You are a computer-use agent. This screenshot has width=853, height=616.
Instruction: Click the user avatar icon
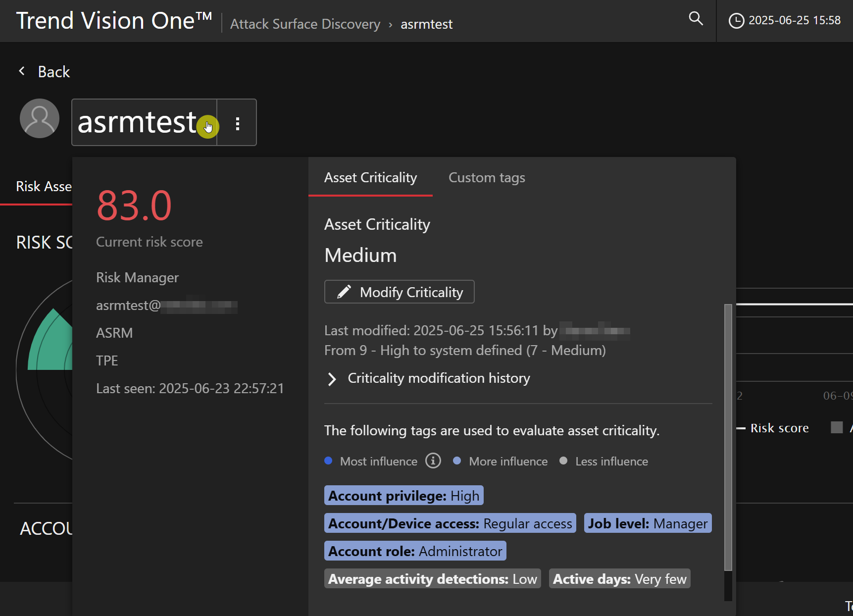point(40,118)
